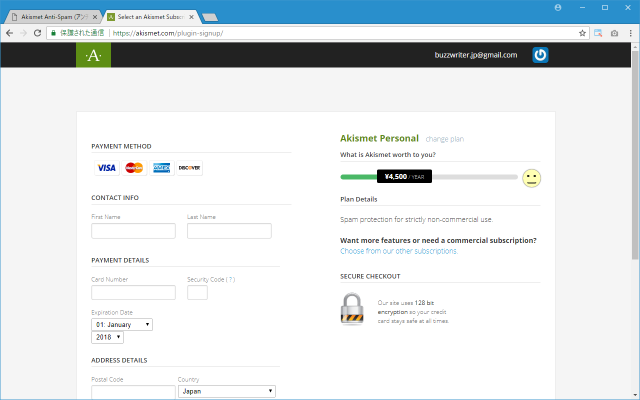This screenshot has height=400, width=640.
Task: Click the gray part of the price slider
Action: pyautogui.click(x=475, y=177)
